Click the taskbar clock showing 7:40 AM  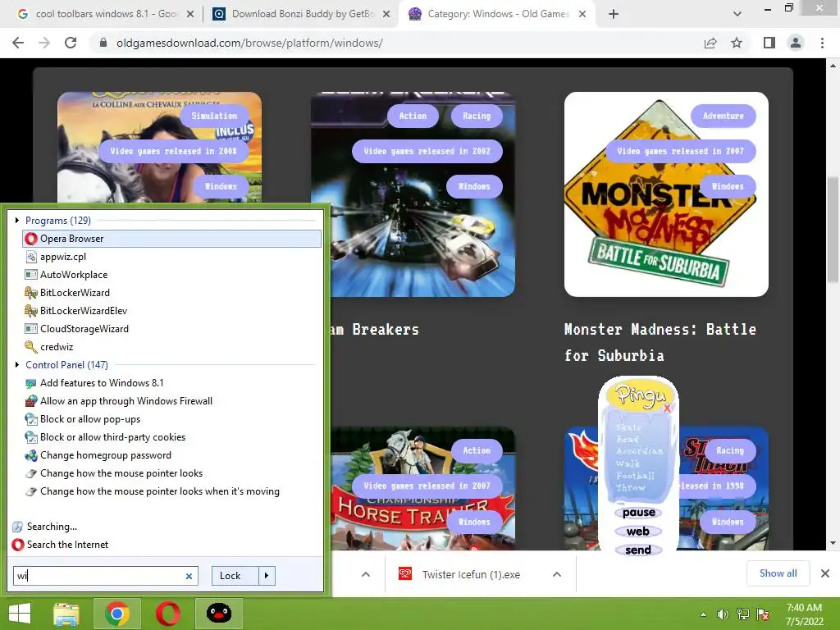(804, 614)
